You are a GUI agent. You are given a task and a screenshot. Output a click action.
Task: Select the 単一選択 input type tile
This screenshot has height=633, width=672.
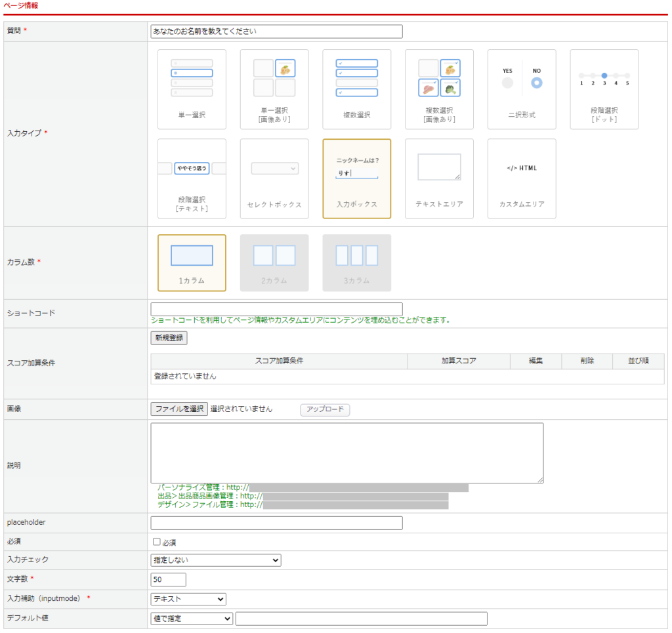[192, 89]
